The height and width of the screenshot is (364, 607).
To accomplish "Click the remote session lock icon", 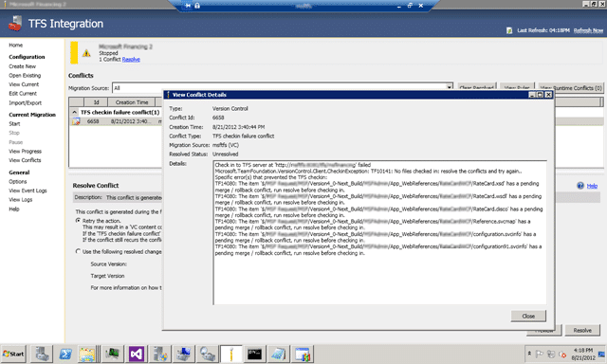I will pos(197,6).
